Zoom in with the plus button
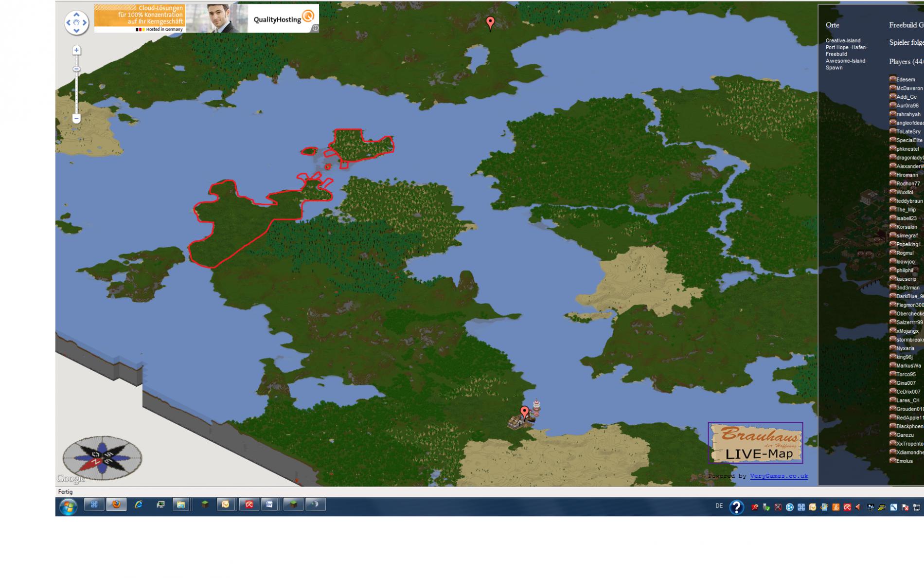 coord(76,51)
